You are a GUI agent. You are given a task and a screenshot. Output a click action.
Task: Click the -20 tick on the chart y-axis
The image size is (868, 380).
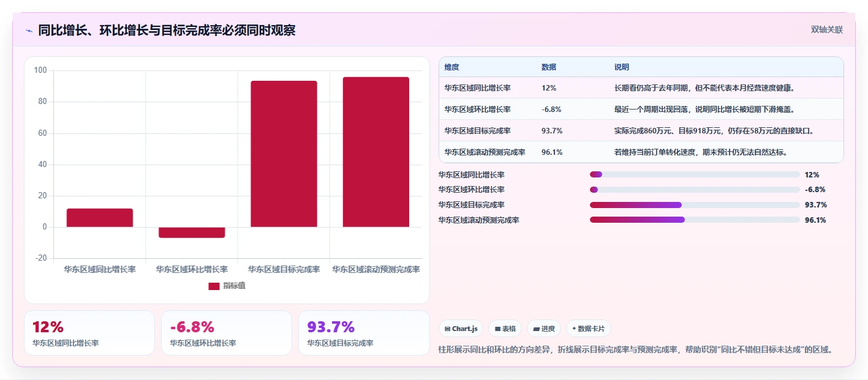pyautogui.click(x=41, y=258)
